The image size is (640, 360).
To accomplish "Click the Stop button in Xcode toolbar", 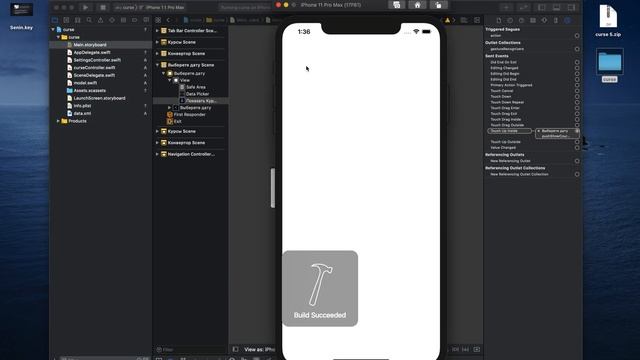I will [103, 7].
